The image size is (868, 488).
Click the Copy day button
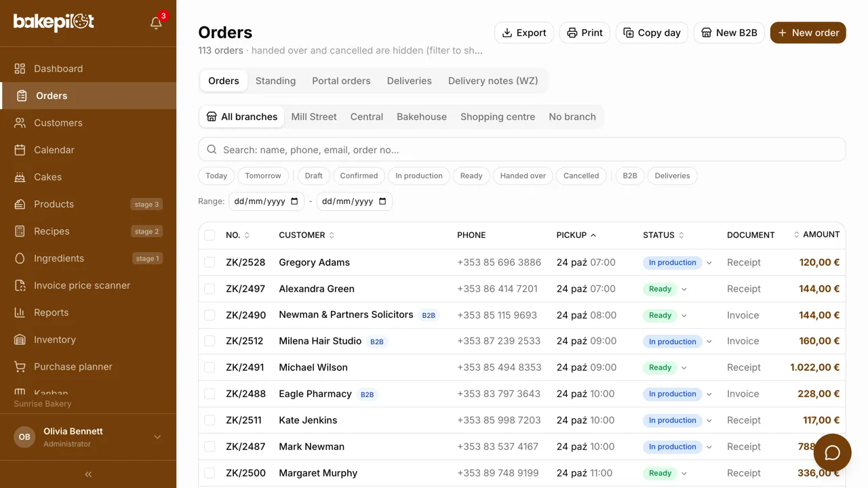point(652,33)
